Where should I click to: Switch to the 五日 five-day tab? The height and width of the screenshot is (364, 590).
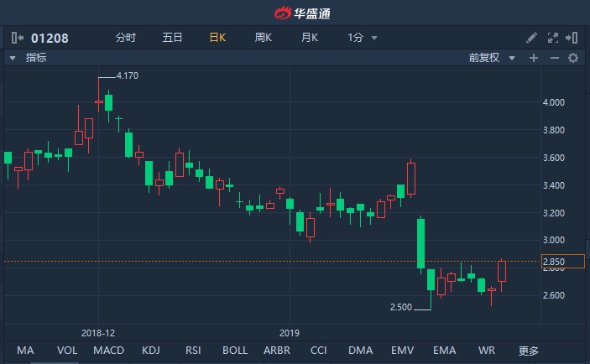click(x=172, y=38)
